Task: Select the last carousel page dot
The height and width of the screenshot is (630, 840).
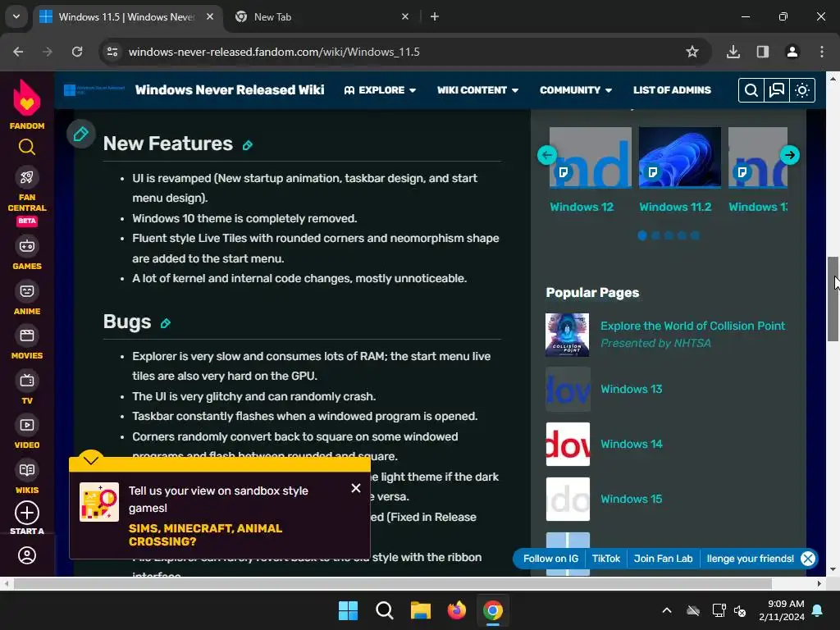Action: point(695,235)
